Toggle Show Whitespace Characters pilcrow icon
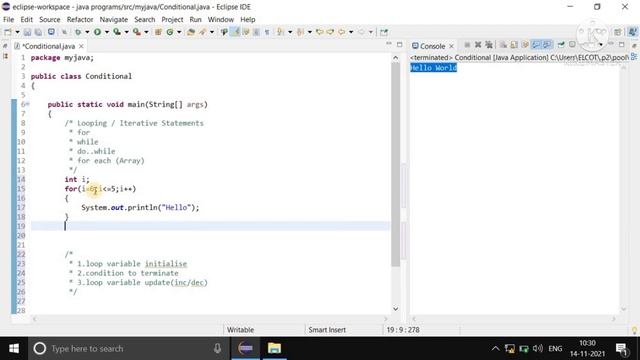Viewport: 640px width, 360px height. (267, 32)
